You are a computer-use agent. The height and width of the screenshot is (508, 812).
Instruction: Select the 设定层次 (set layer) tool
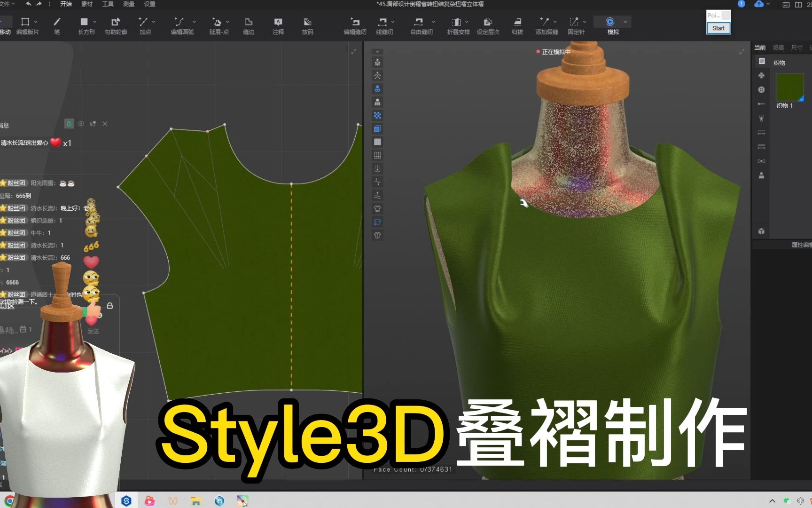[x=488, y=26]
